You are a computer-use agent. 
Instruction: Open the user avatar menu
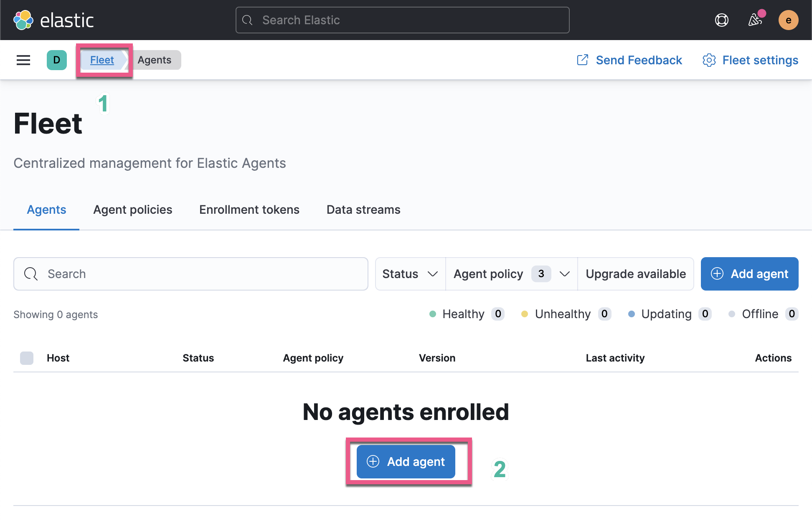click(789, 20)
